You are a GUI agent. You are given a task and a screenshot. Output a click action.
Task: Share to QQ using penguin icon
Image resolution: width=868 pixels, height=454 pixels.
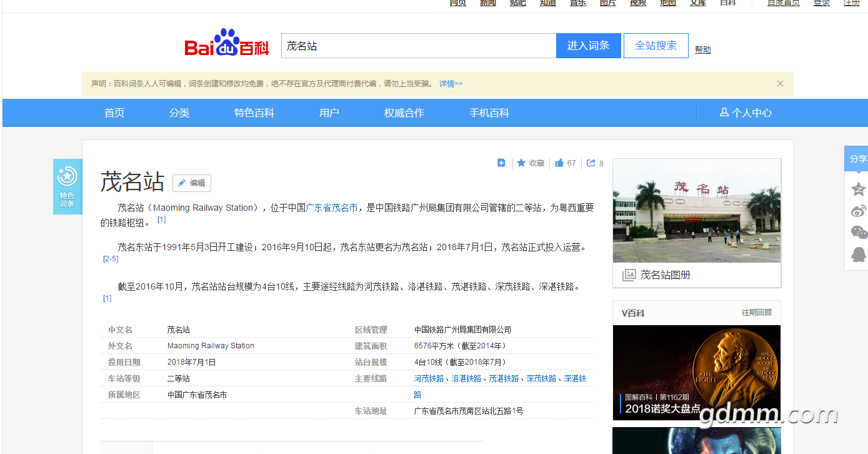pyautogui.click(x=859, y=255)
